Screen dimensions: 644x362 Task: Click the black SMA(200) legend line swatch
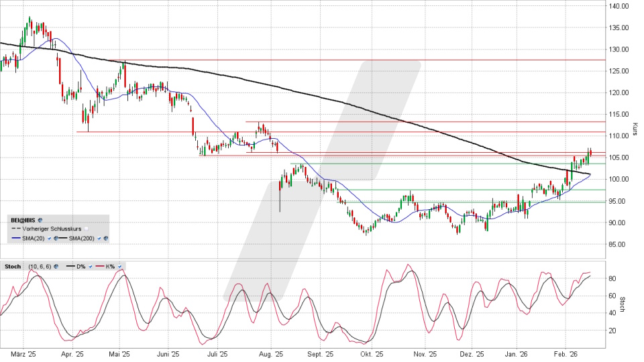point(62,238)
